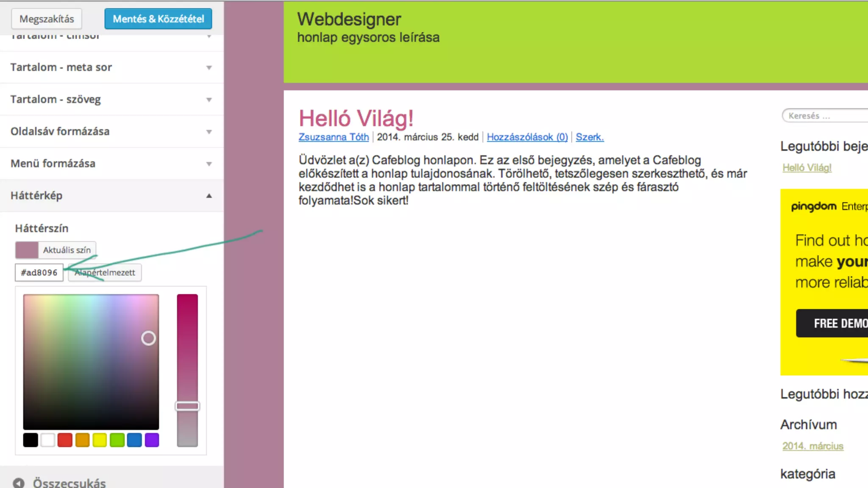Expand the Tartalom - szöveg section
Image resolution: width=868 pixels, height=488 pixels.
pyautogui.click(x=111, y=100)
